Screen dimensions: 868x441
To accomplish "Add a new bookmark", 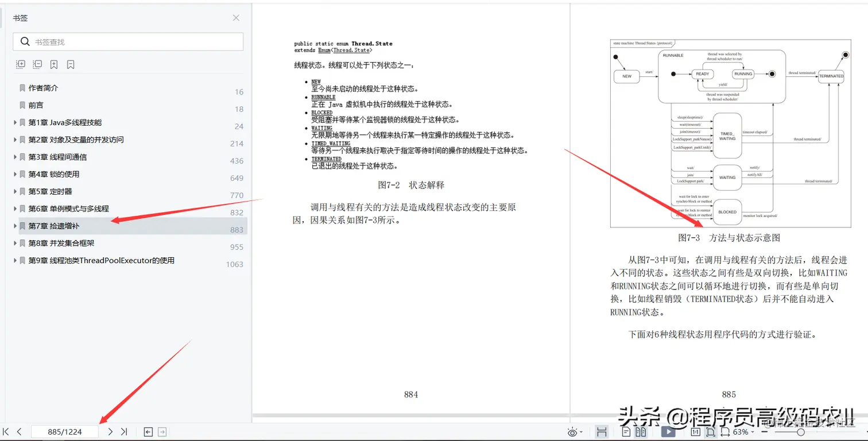I will 54,64.
